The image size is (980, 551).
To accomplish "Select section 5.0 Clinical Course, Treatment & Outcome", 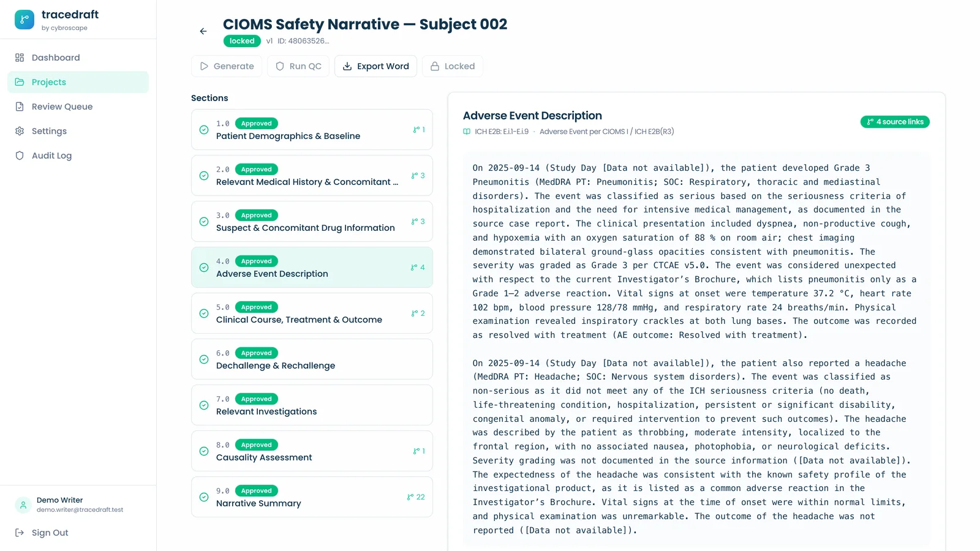I will 312,313.
